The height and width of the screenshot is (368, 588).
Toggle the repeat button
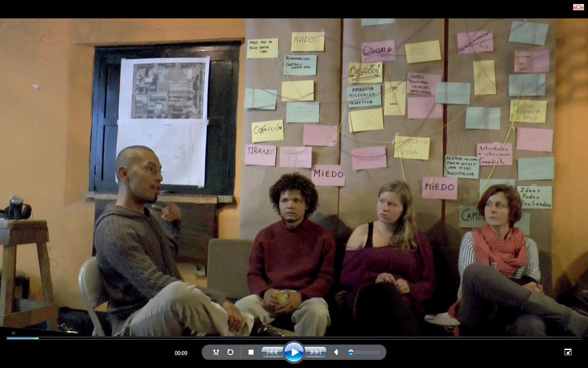click(230, 352)
